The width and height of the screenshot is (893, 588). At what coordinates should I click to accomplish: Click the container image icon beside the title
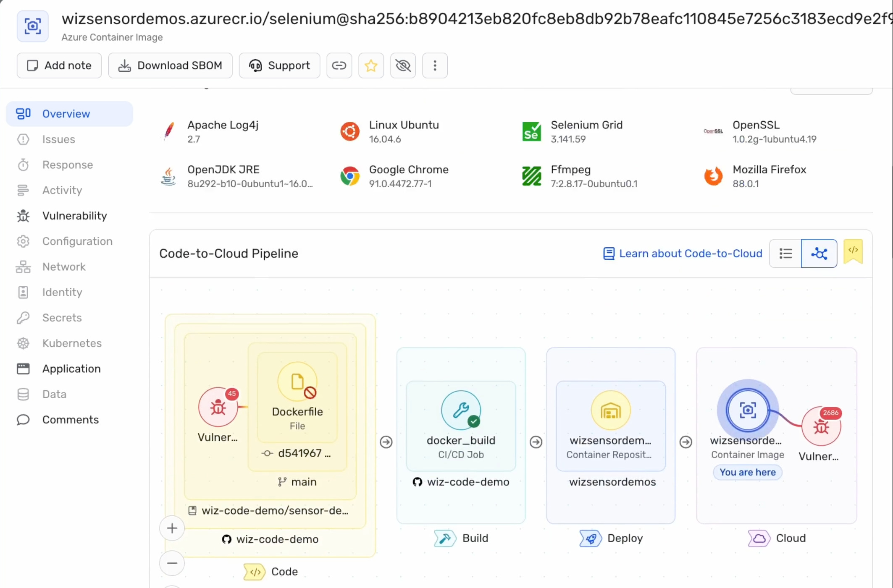click(x=33, y=26)
